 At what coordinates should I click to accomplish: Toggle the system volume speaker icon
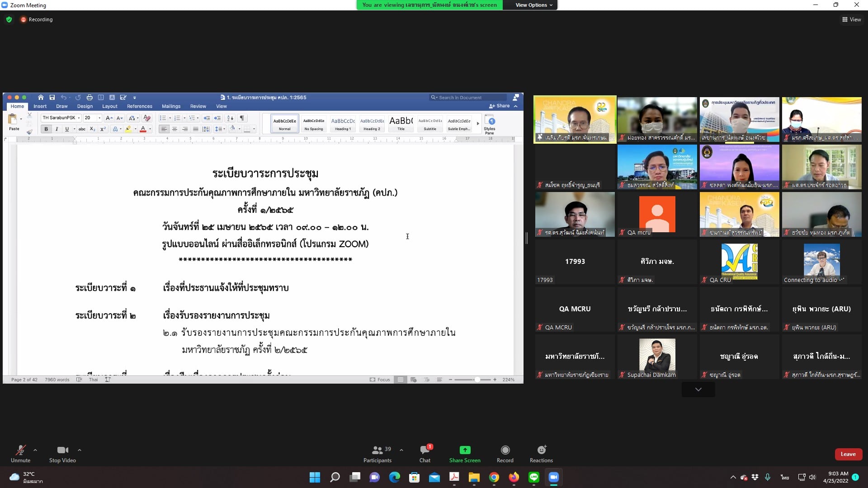tap(812, 477)
